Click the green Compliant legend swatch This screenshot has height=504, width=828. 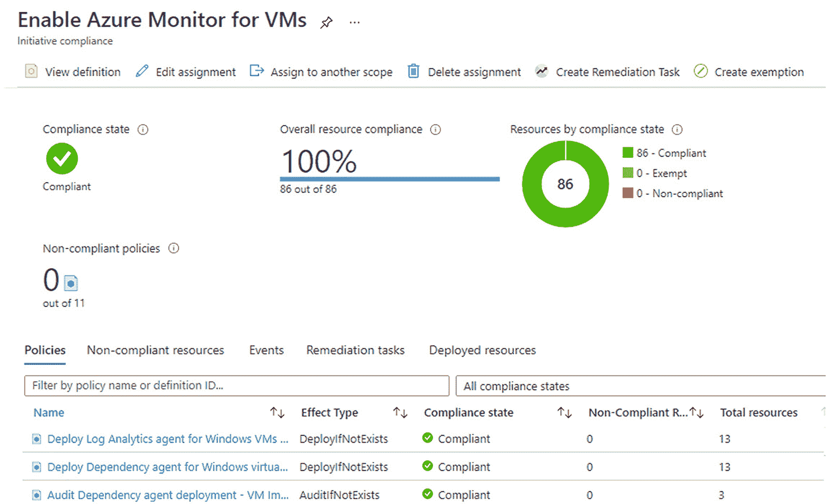coord(627,153)
